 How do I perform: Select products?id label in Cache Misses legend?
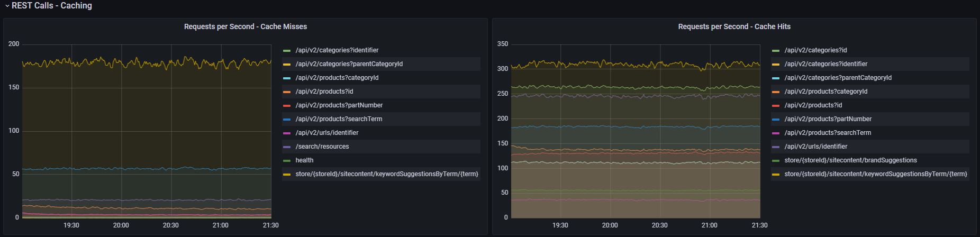324,92
